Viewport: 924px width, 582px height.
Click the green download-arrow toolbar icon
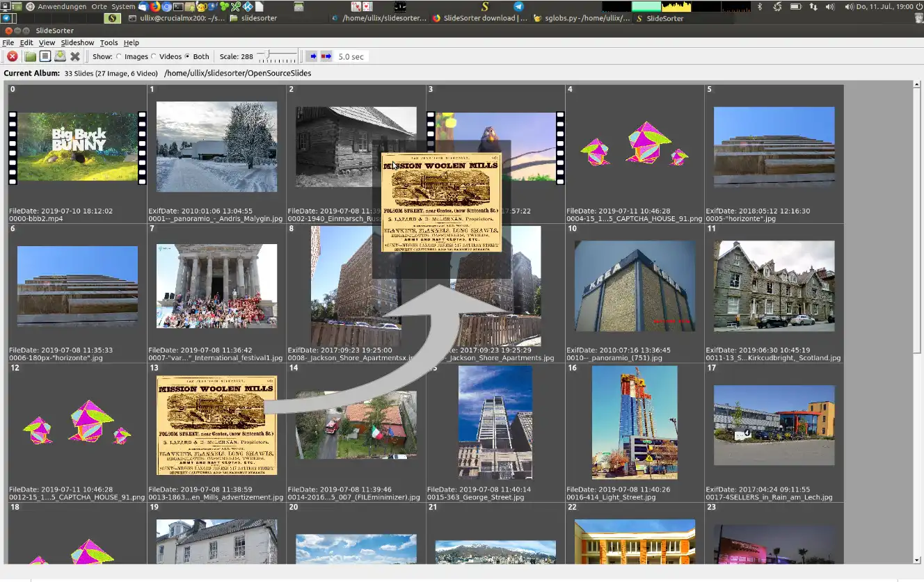[x=60, y=56]
